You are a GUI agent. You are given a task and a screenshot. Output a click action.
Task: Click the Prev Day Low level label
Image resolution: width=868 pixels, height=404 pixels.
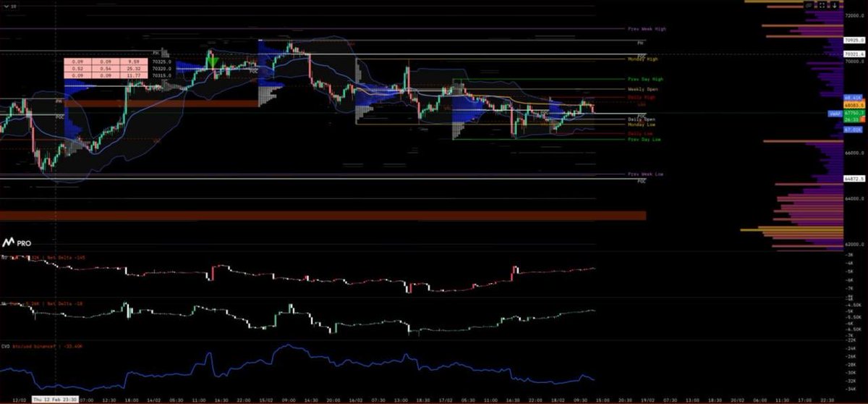coord(644,139)
